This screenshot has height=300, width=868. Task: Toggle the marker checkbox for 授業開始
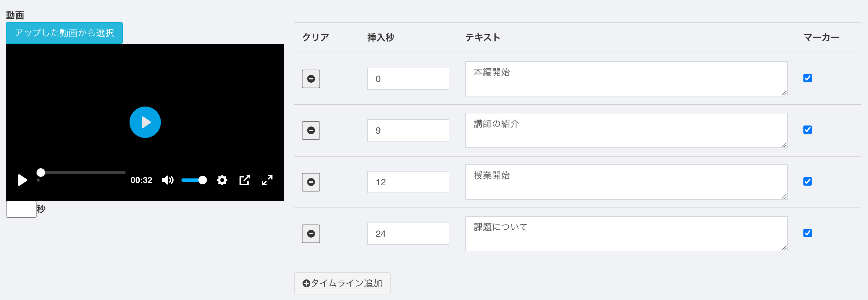click(807, 182)
